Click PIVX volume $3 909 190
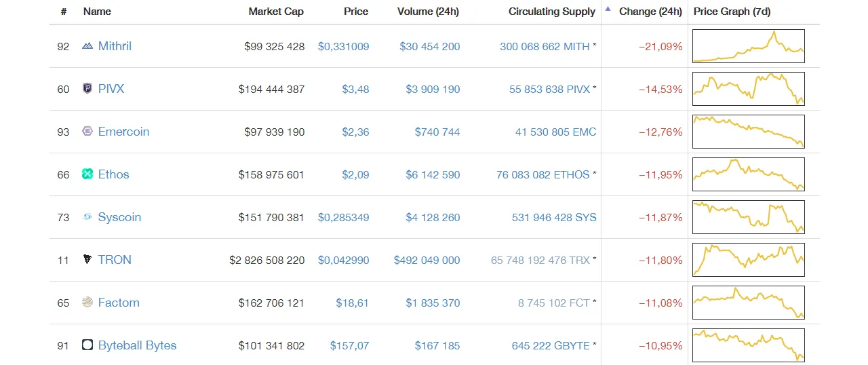868x365 pixels. [433, 90]
